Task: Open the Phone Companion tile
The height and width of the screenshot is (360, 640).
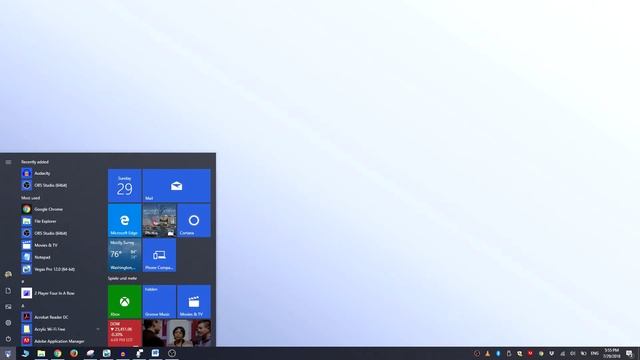Action: click(x=159, y=255)
